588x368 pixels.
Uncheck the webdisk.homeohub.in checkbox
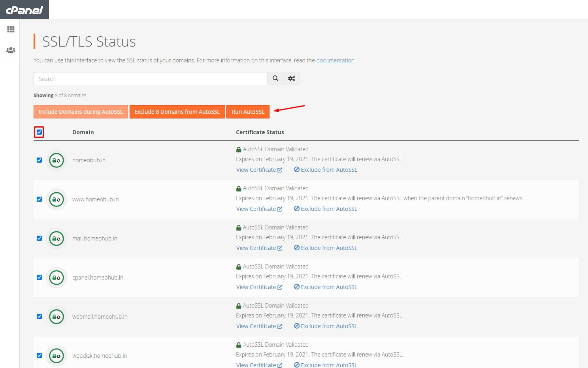point(39,356)
